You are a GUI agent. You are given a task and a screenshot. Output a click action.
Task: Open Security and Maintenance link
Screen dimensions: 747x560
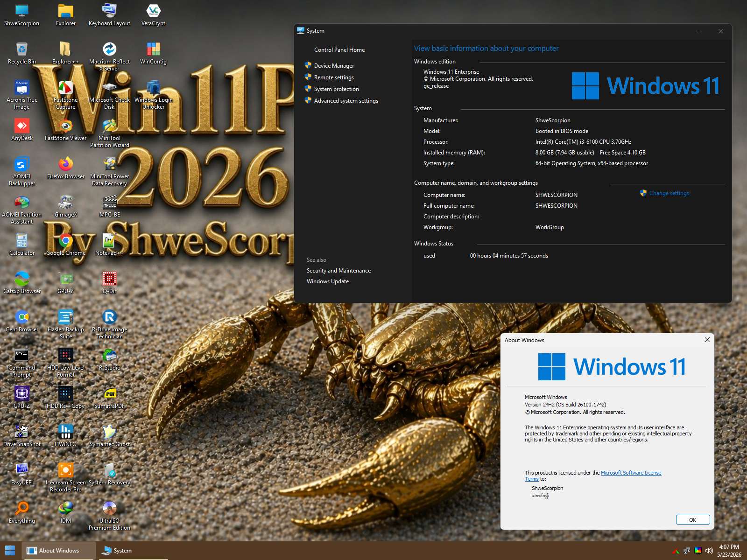tap(338, 271)
